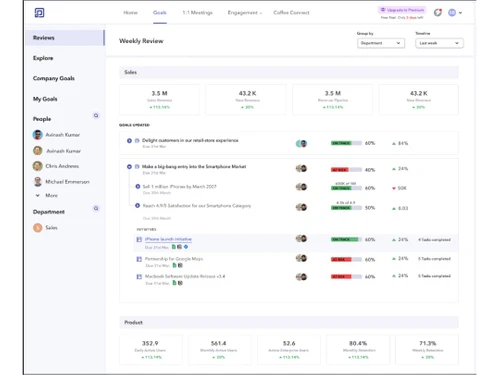Open the green document attachment under Partnership for Google Maps
The height and width of the screenshot is (375, 500).
pyautogui.click(x=174, y=265)
